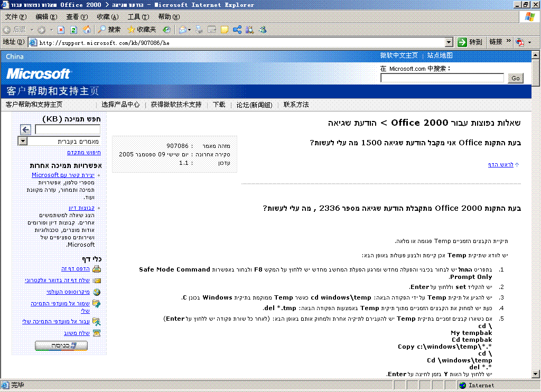Click the Refresh page icon
Viewport: 541px width, 392px height.
tap(73, 30)
